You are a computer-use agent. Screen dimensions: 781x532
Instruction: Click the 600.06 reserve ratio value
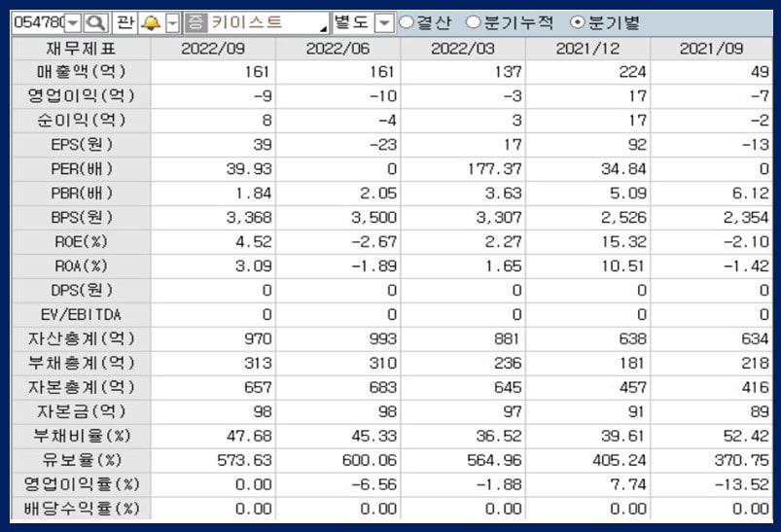370,461
